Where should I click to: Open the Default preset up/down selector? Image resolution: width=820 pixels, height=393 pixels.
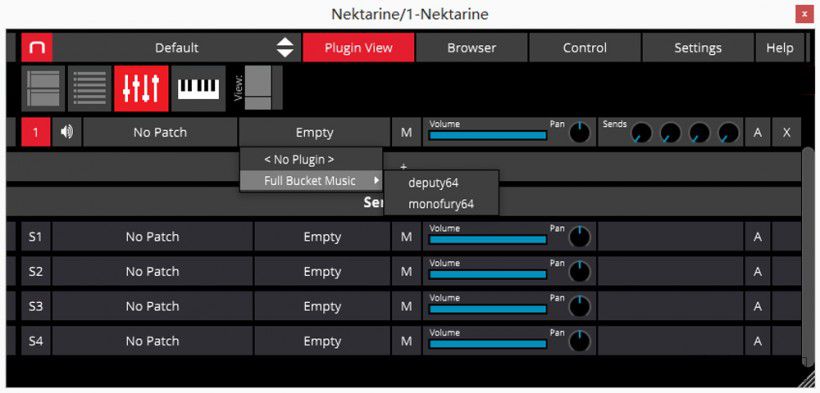[285, 48]
